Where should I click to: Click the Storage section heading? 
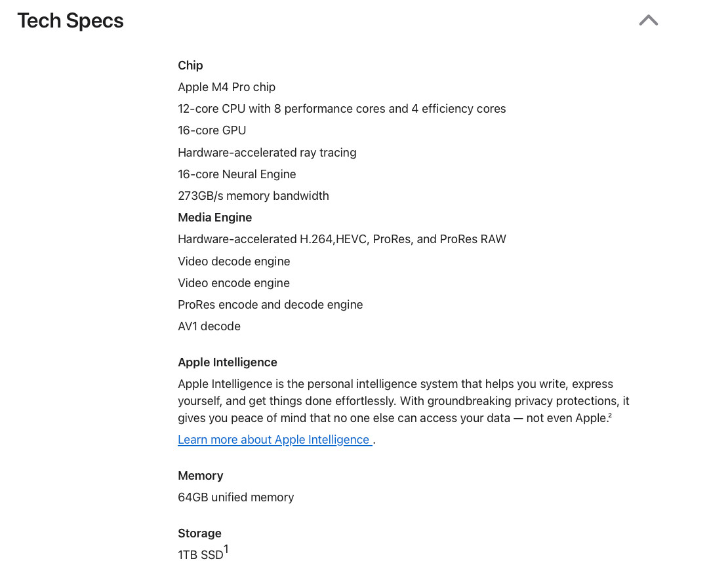(199, 533)
